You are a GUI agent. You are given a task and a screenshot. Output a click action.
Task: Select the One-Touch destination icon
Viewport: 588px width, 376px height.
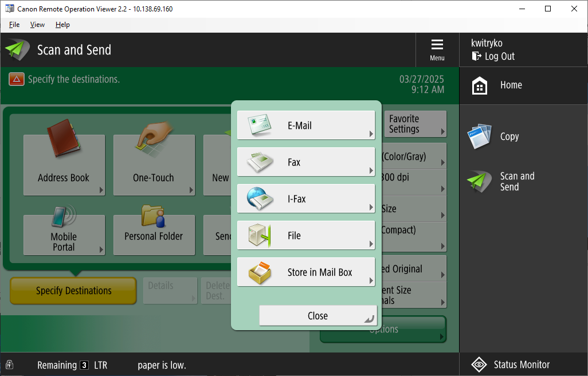point(154,164)
